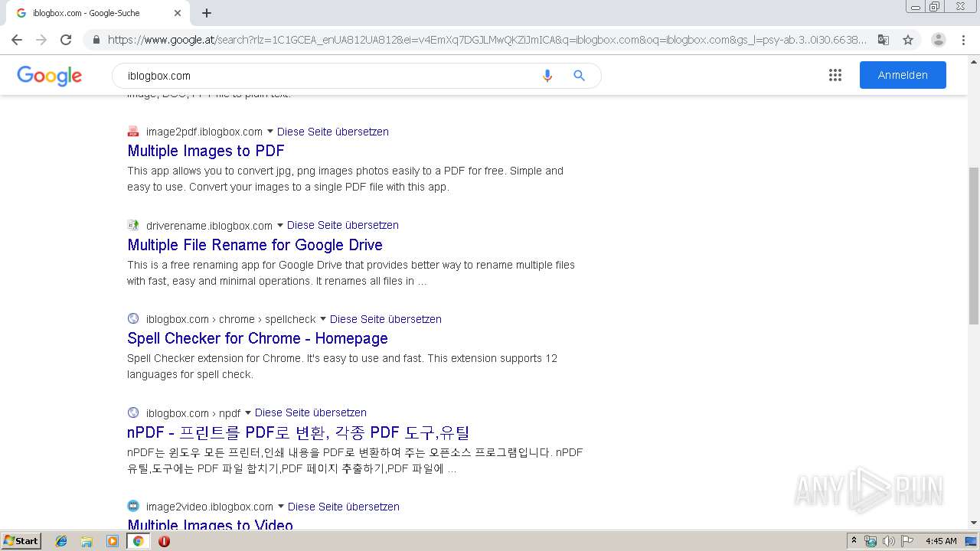Open the Action Center flag icon
This screenshot has width=980, height=551.
(x=907, y=541)
